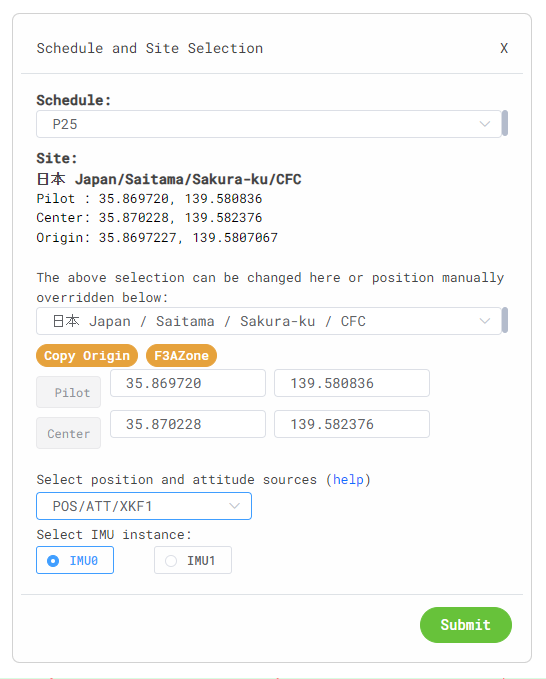Open the Japan Saitama site dropdown

tap(268, 321)
